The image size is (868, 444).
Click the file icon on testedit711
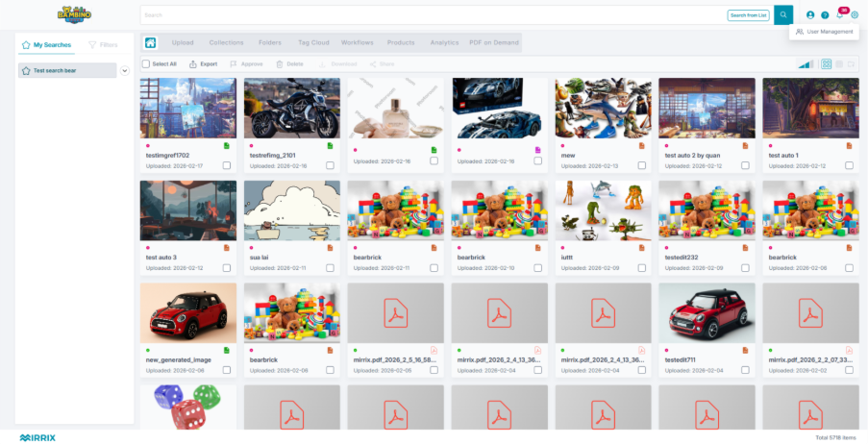coord(745,350)
